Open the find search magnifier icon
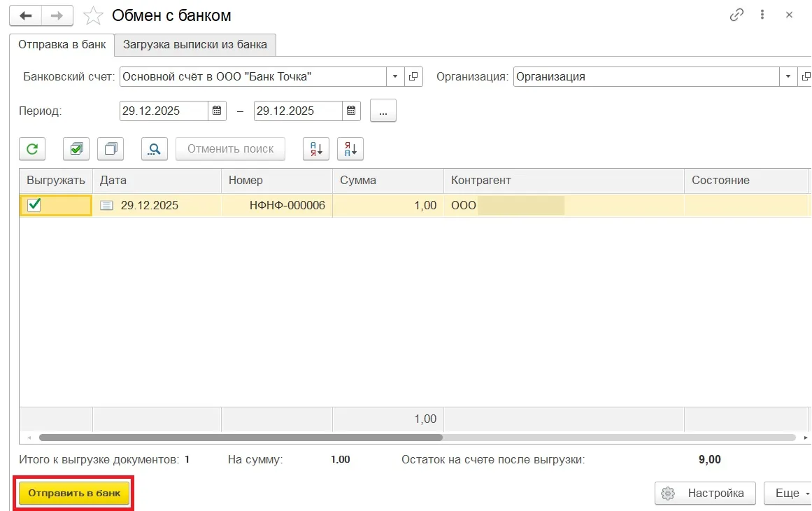Screen dimensions: 812x511 (x=155, y=149)
